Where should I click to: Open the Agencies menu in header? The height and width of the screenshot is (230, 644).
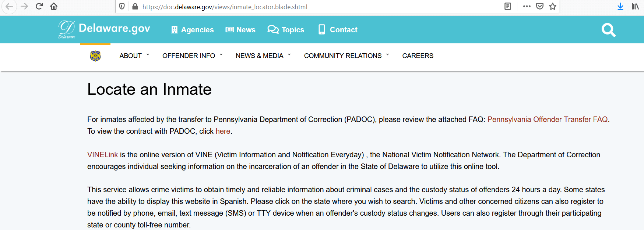point(193,30)
